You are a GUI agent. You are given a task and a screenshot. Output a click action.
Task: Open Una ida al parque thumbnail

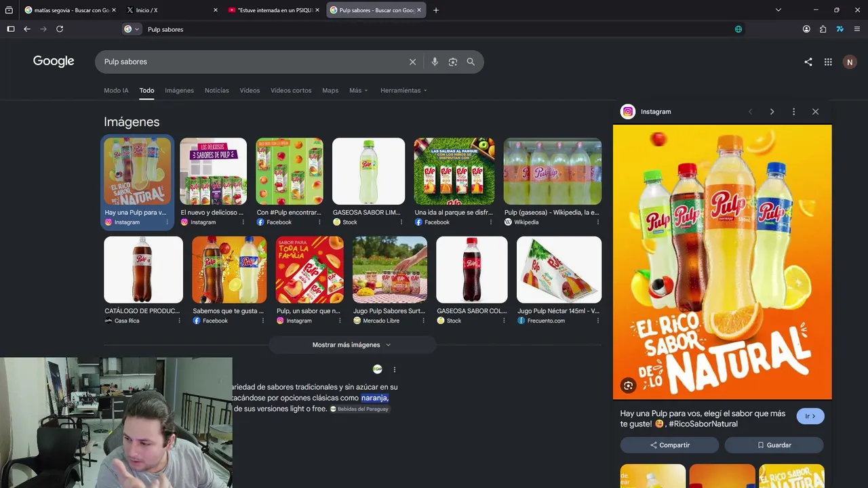454,171
